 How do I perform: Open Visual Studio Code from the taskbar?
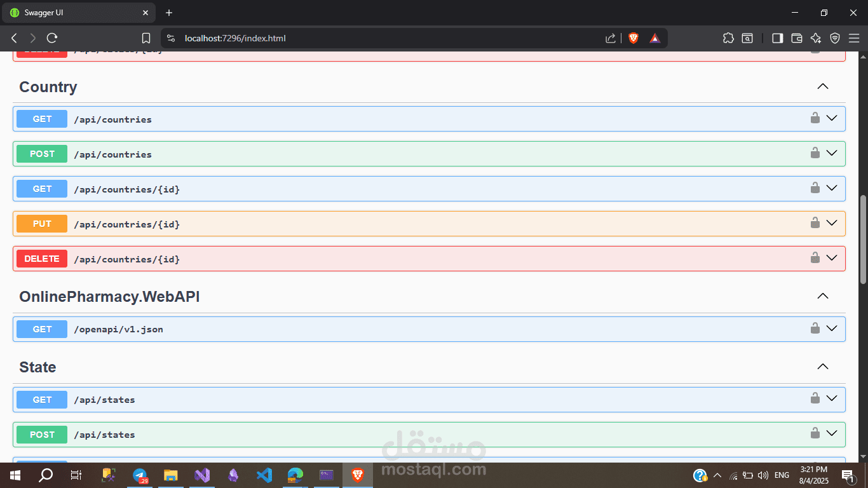tap(264, 475)
